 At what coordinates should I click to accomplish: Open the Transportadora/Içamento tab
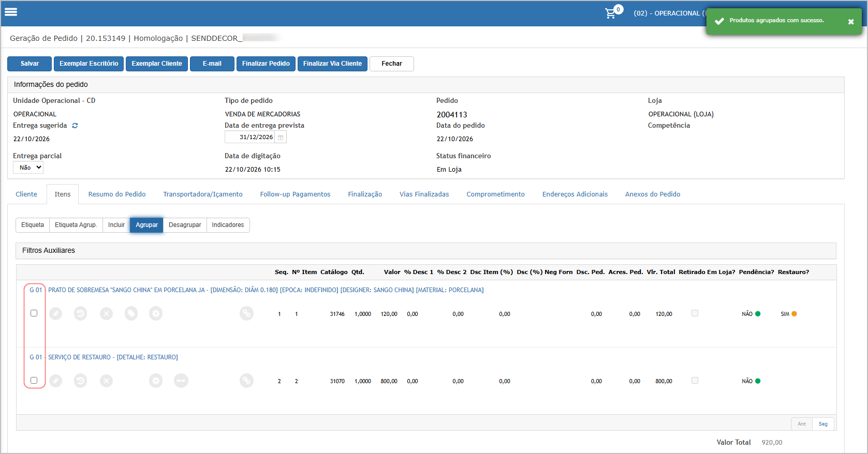pos(203,194)
